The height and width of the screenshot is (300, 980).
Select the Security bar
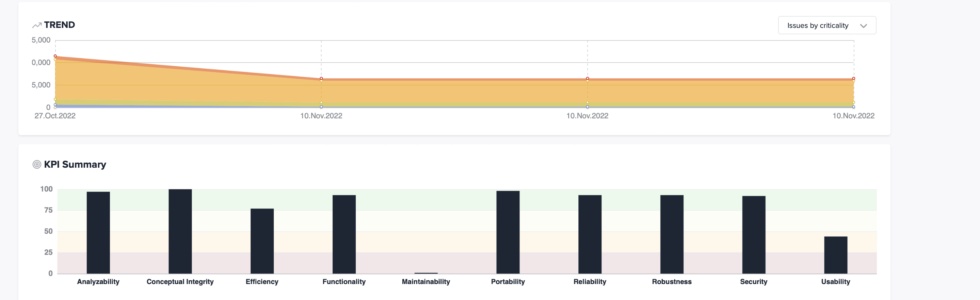754,235
